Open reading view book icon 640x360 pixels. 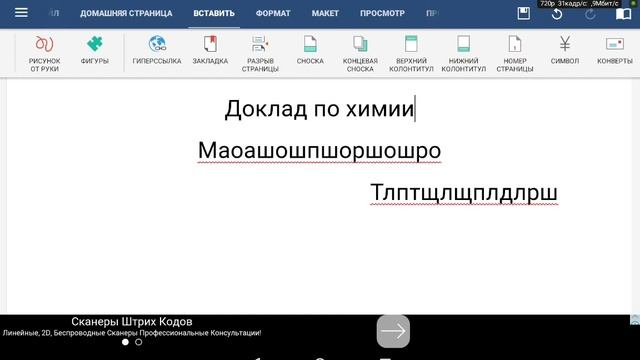623,14
